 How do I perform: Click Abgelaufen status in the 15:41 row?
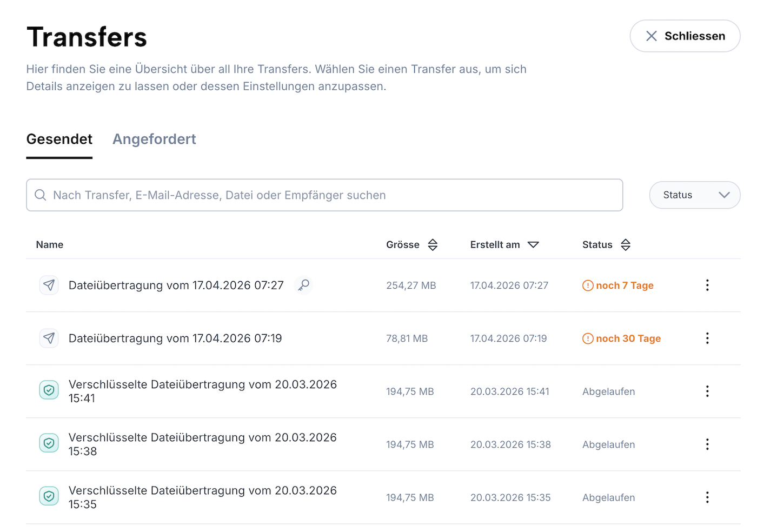coord(609,391)
